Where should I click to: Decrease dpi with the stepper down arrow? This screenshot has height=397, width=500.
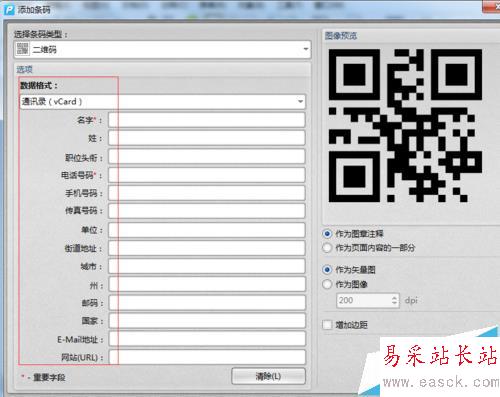395,304
